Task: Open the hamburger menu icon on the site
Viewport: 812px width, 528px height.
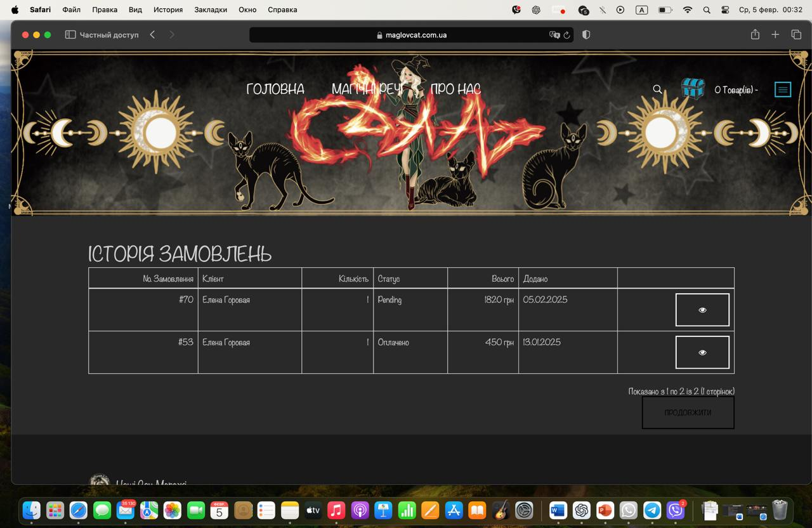Action: (x=783, y=89)
